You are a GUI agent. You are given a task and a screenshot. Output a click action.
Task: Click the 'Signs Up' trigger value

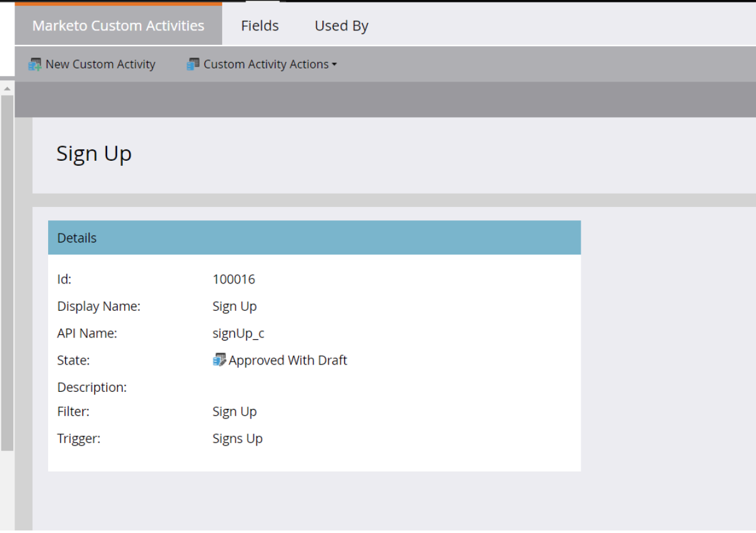(237, 438)
